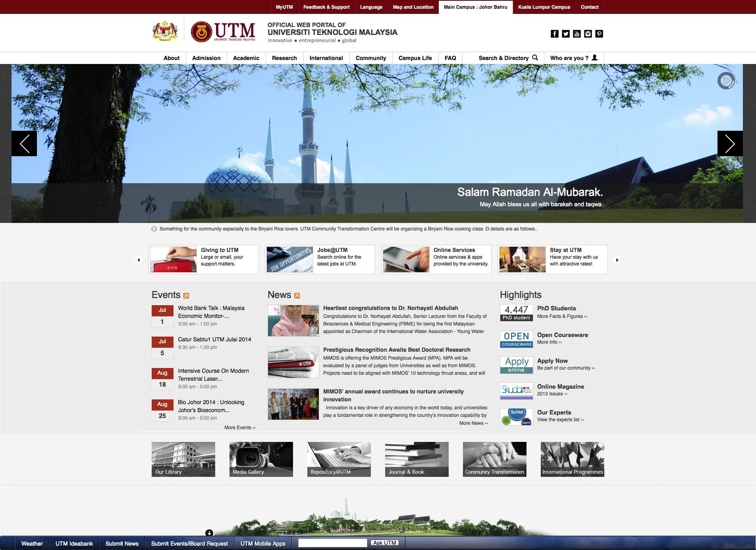Open the Stay at UTM card
This screenshot has height=550, width=756.
pos(553,260)
